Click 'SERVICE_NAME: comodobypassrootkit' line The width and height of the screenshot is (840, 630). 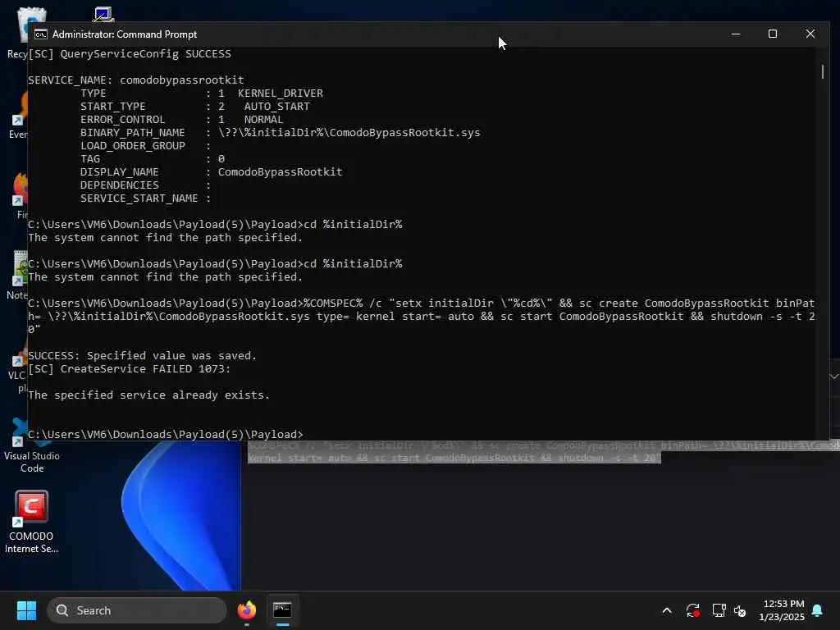(136, 80)
